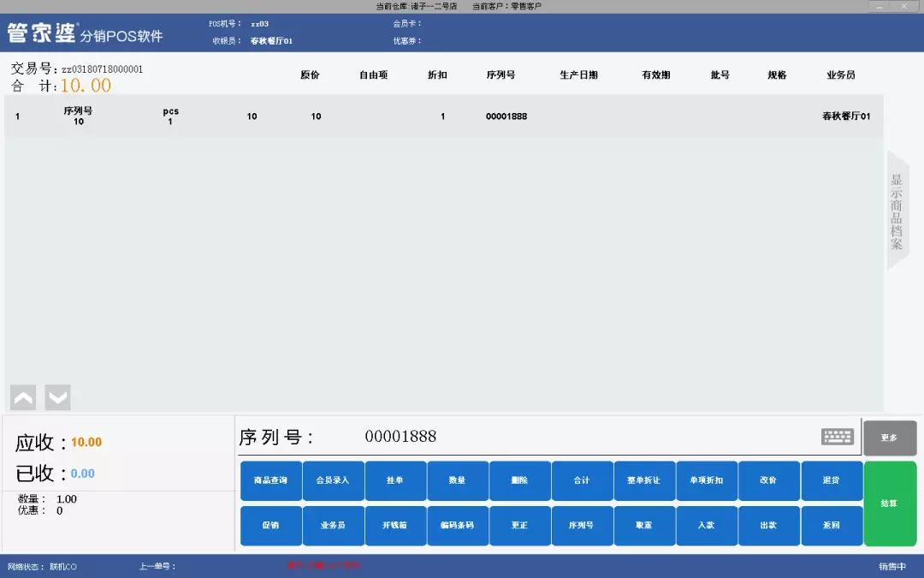924x578 pixels.
Task: Click the 有效期 column header
Action: coord(656,74)
